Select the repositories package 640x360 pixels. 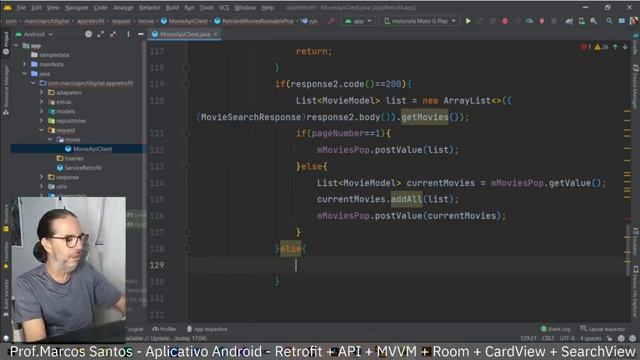[x=71, y=121]
